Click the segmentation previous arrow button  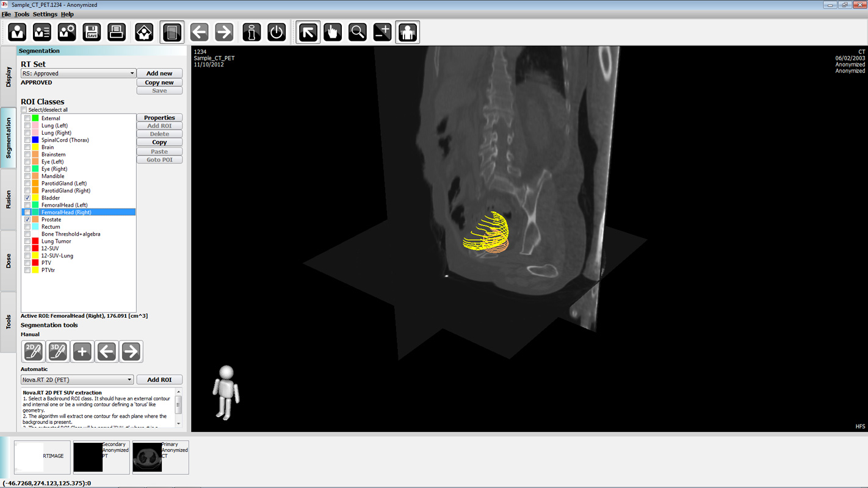click(107, 351)
